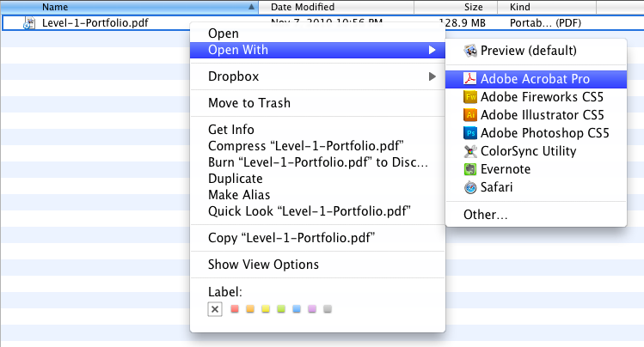
Task: Apply the purple label color
Action: 311,309
